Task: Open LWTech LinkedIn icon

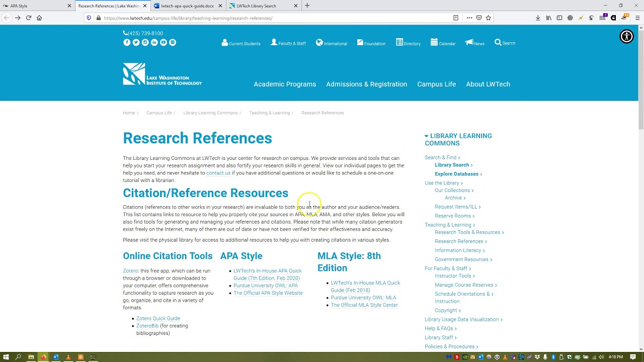Action: [154, 42]
